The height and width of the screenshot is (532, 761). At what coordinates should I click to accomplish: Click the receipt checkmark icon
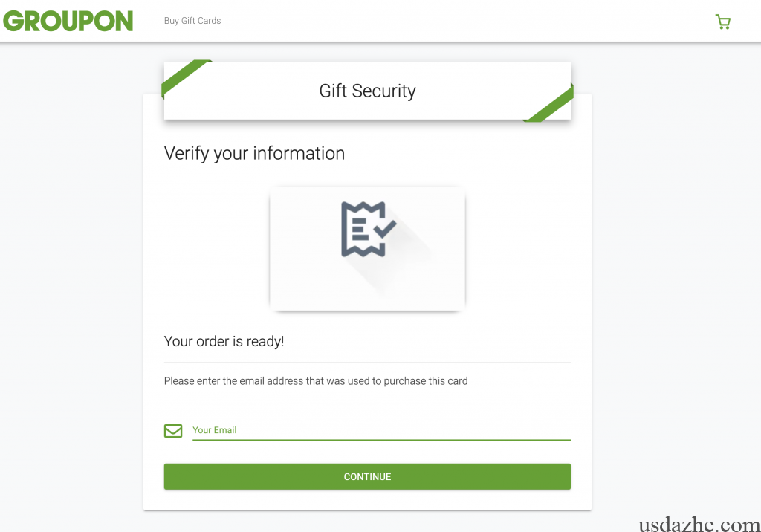[368, 230]
